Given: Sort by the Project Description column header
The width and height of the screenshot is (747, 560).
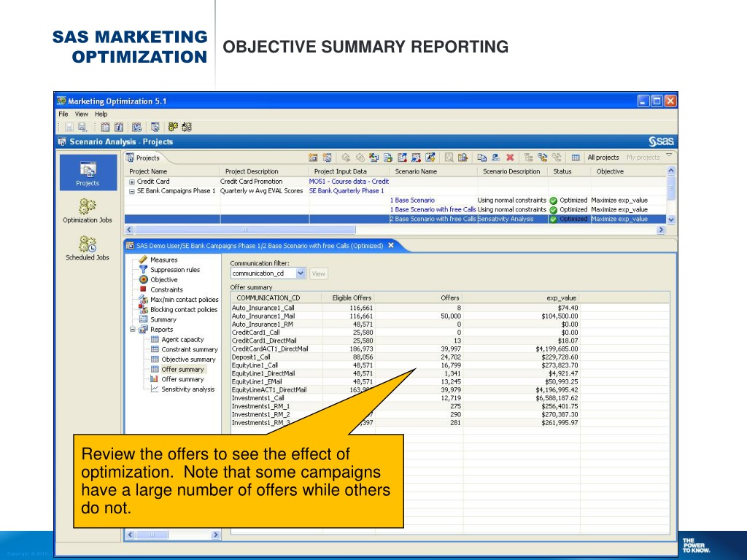Looking at the screenshot, I should click(x=252, y=171).
